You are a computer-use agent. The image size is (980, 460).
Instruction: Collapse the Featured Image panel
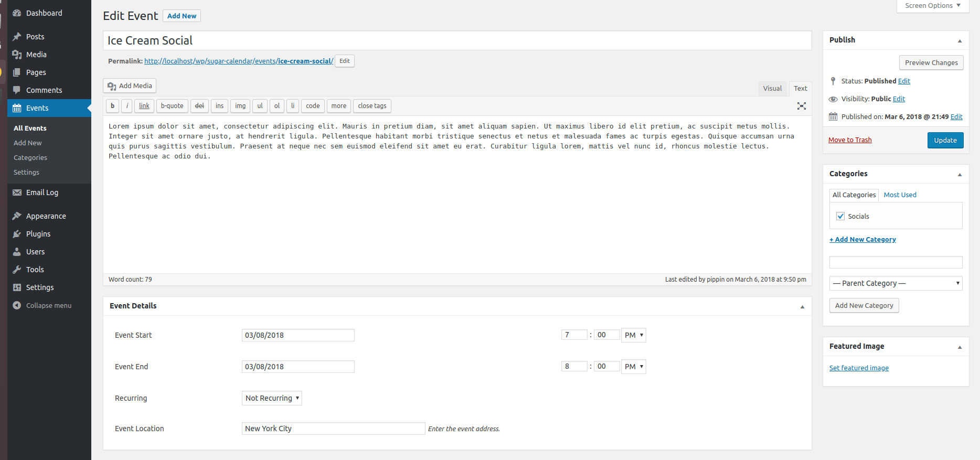[x=960, y=347]
